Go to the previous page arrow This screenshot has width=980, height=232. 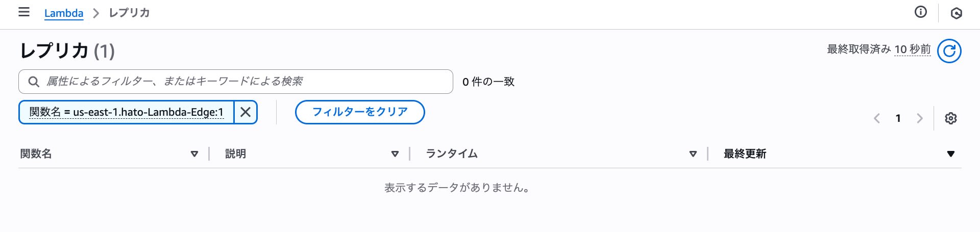(x=877, y=118)
